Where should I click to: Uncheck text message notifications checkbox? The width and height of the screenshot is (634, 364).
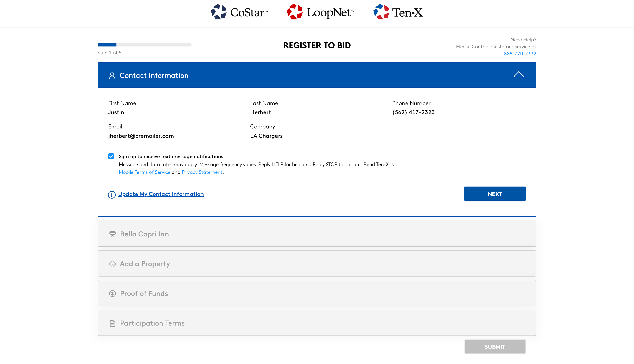(x=111, y=156)
